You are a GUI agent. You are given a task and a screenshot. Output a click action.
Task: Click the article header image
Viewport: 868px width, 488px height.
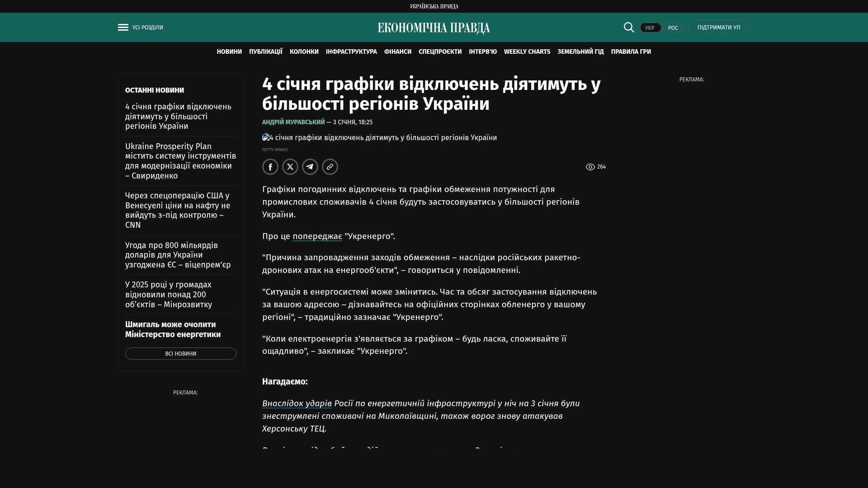pyautogui.click(x=380, y=138)
